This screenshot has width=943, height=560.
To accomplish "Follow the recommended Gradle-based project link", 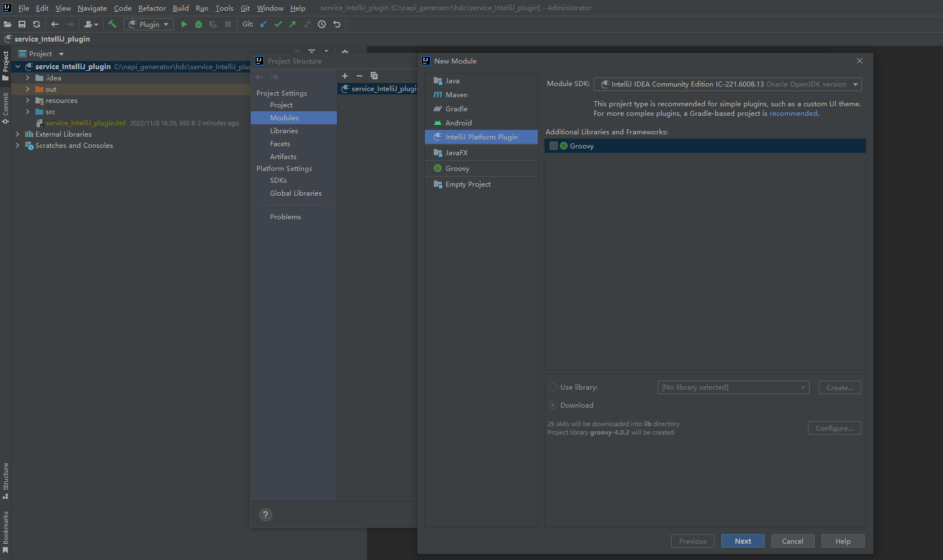I will [x=793, y=114].
